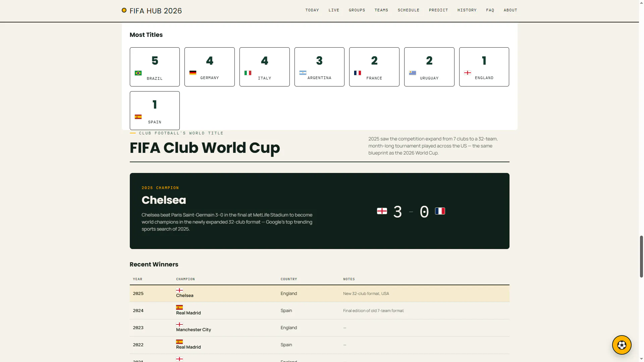Select the Argentina 3 titles card
644x362 pixels.
coord(319,67)
